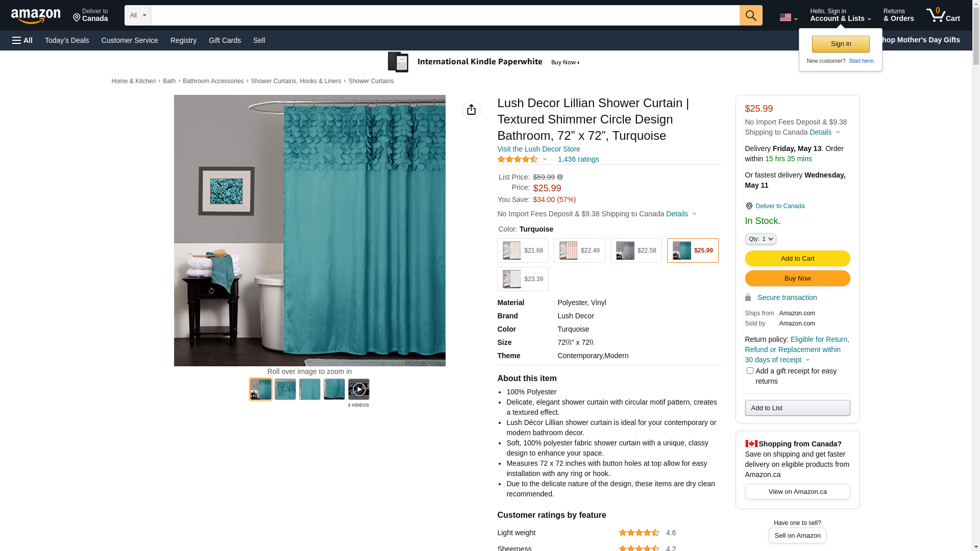Open the share icon beside product image

click(x=471, y=110)
